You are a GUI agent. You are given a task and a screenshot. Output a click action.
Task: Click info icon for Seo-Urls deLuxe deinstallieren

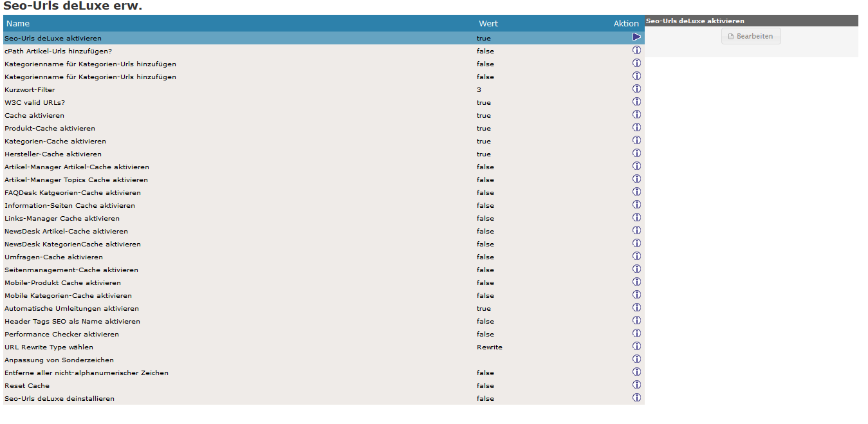(636, 398)
